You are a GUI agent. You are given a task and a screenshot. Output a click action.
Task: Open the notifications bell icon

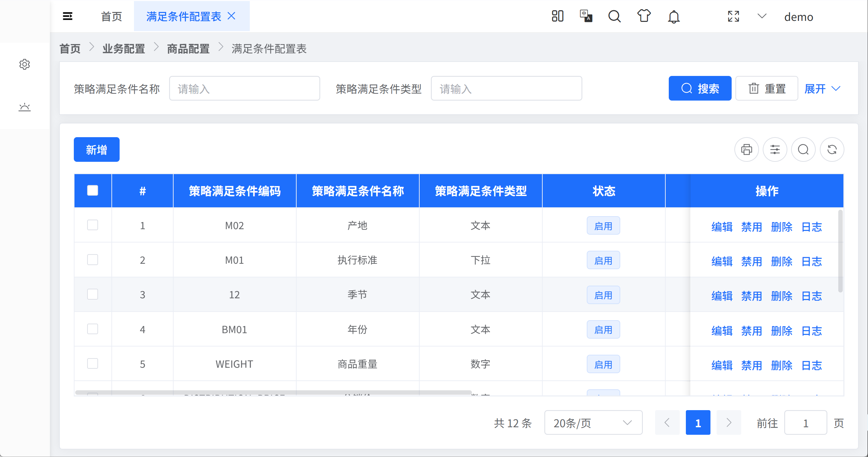(674, 17)
